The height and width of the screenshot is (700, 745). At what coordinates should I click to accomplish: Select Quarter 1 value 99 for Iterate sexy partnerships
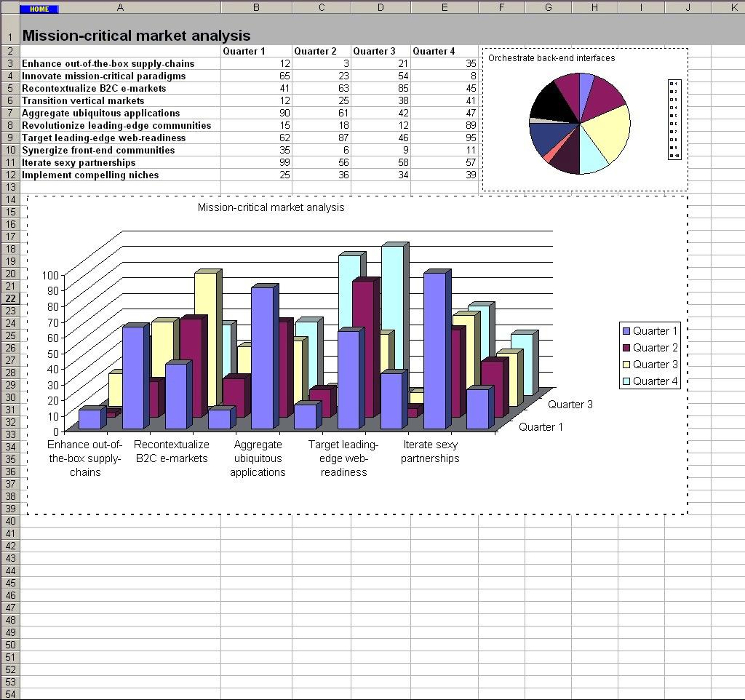257,162
